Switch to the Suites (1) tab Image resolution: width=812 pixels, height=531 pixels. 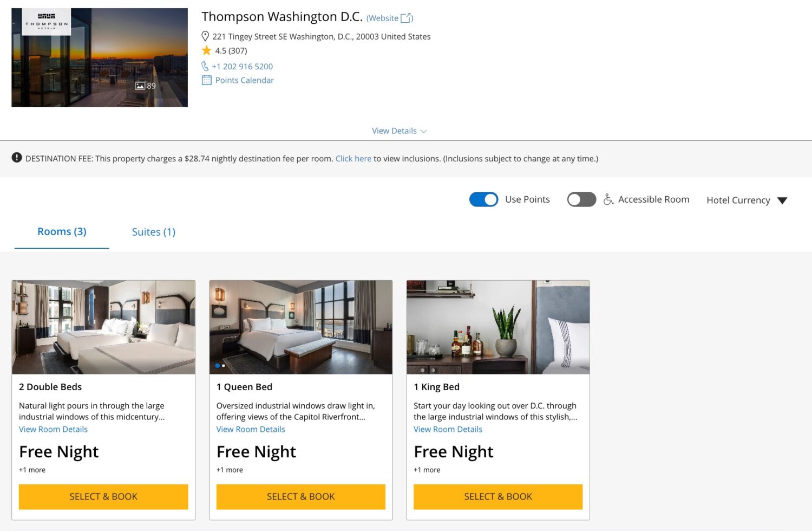[x=154, y=231]
